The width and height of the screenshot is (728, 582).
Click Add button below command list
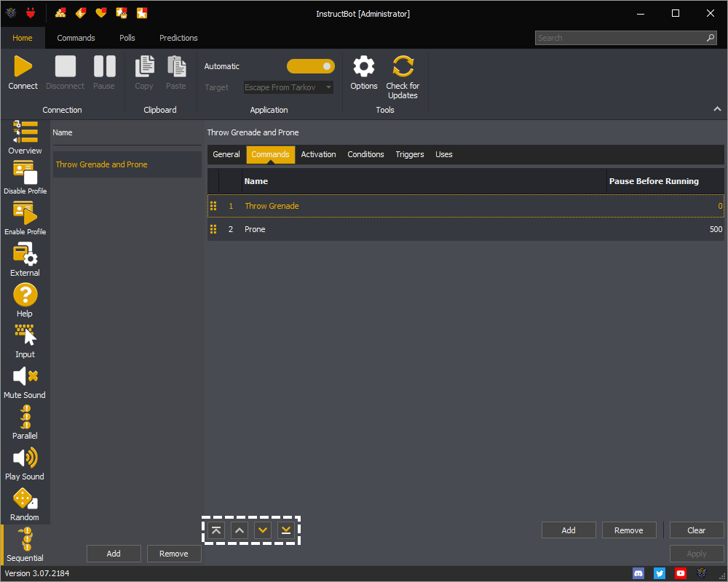tap(114, 554)
